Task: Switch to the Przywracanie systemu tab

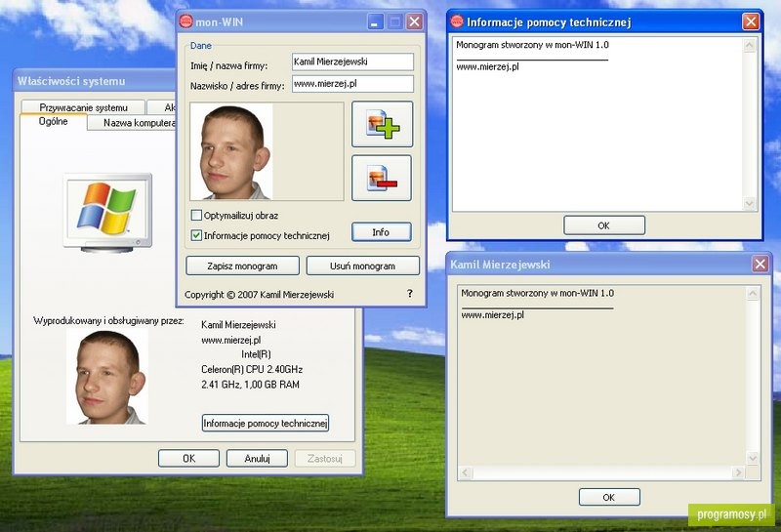Action: (x=83, y=107)
